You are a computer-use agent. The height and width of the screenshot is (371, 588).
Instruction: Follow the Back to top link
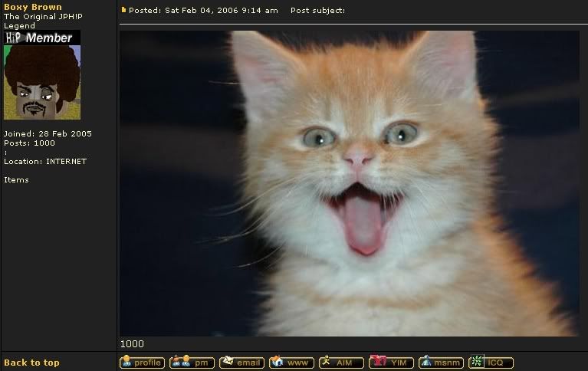32,363
